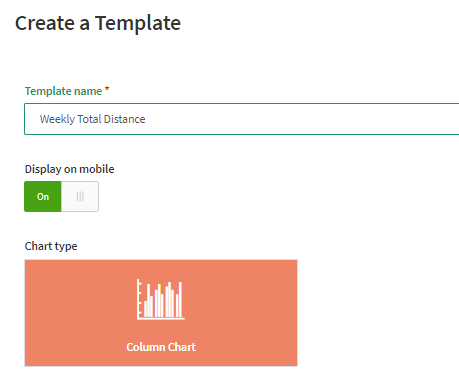Click the red required asterisk
The height and width of the screenshot is (385, 459).
(x=107, y=89)
